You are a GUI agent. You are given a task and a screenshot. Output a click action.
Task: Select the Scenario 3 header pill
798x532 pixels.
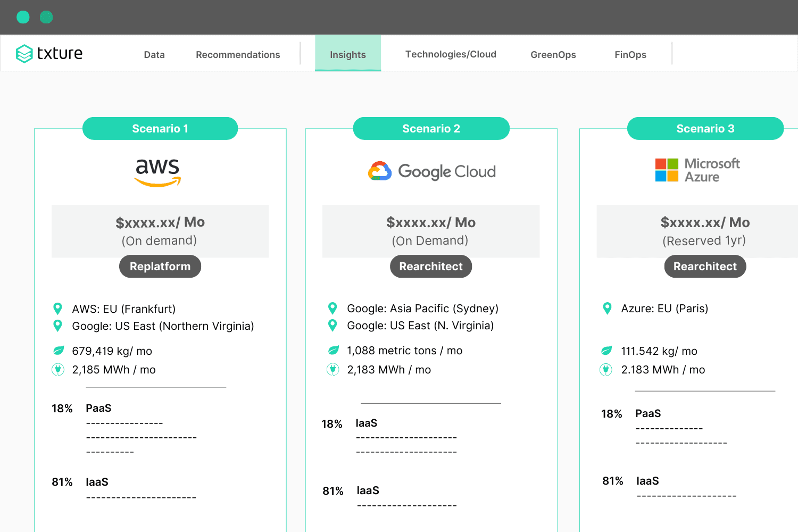tap(705, 129)
